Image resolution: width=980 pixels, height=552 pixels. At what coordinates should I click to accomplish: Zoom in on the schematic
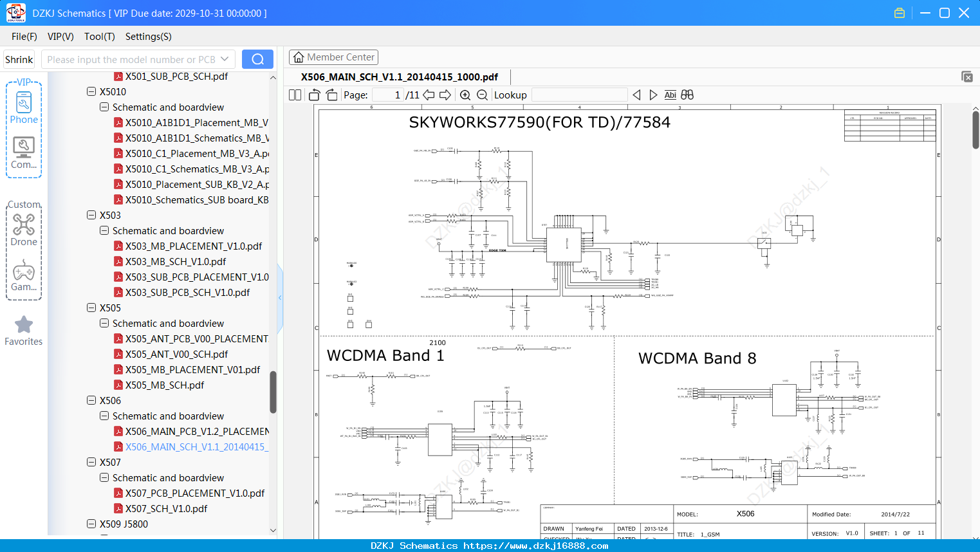tap(465, 95)
